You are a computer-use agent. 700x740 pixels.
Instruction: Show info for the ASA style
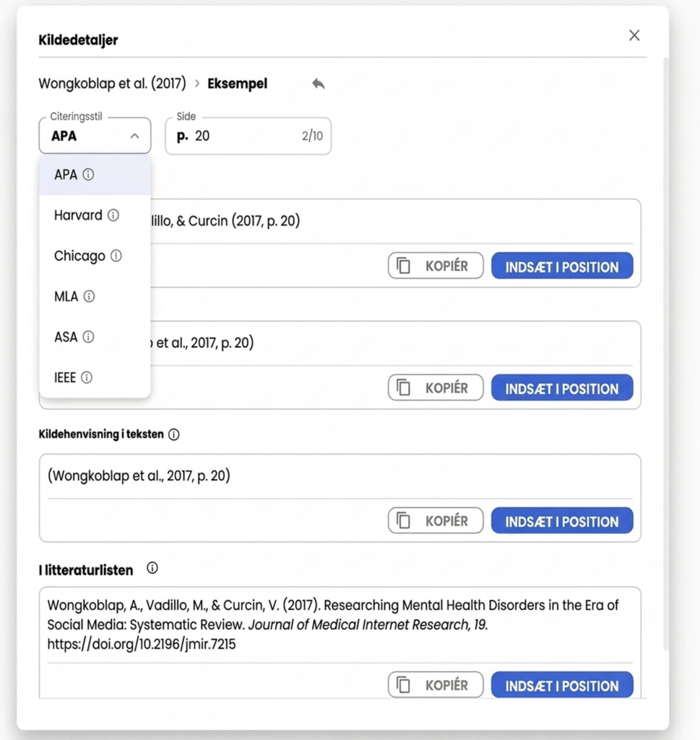(88, 337)
